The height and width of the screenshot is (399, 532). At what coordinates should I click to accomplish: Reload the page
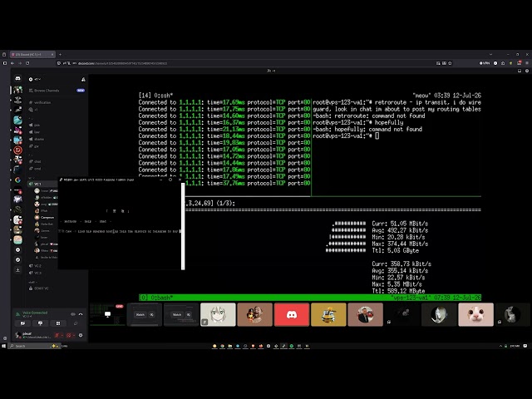click(27, 63)
